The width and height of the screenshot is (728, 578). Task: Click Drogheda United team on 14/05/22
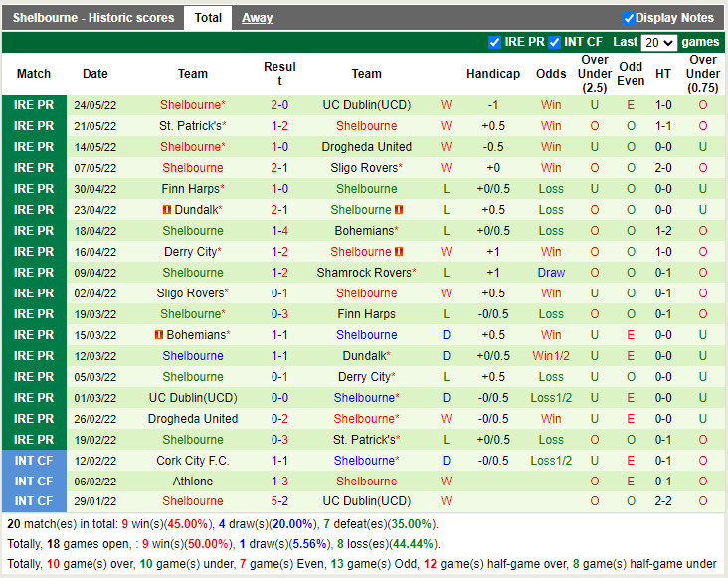[x=366, y=147]
